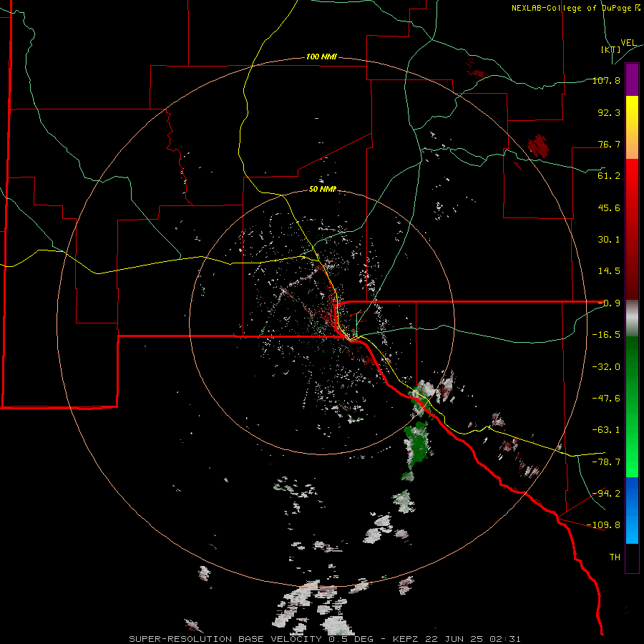Image resolution: width=644 pixels, height=644 pixels.
Task: Click the 92.3 scale value
Action: 609,112
